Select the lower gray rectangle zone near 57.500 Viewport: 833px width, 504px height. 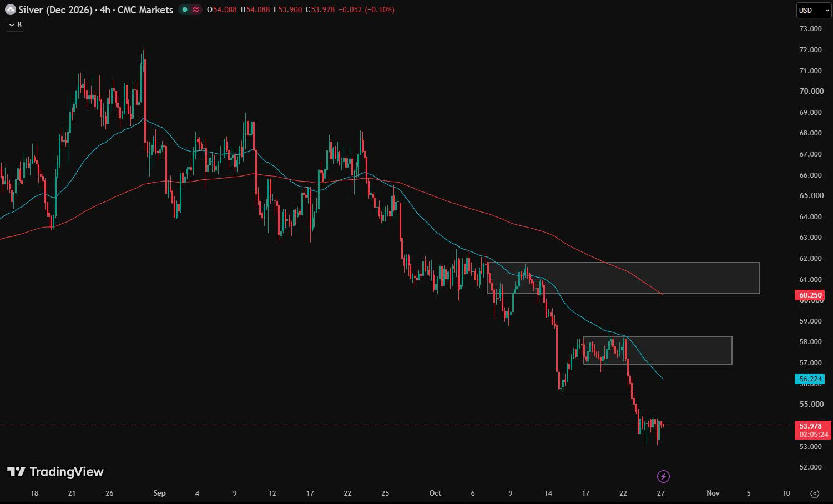(x=658, y=350)
